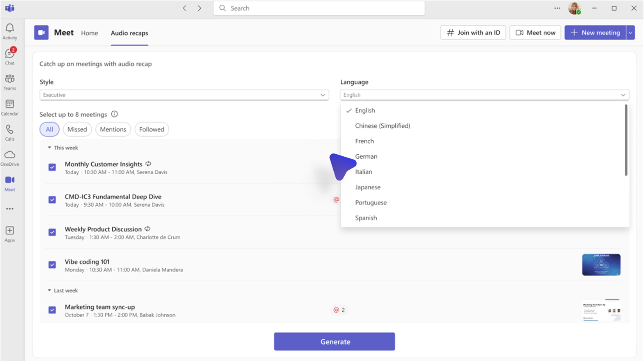Open the Activity feed in the sidebar

pyautogui.click(x=10, y=31)
